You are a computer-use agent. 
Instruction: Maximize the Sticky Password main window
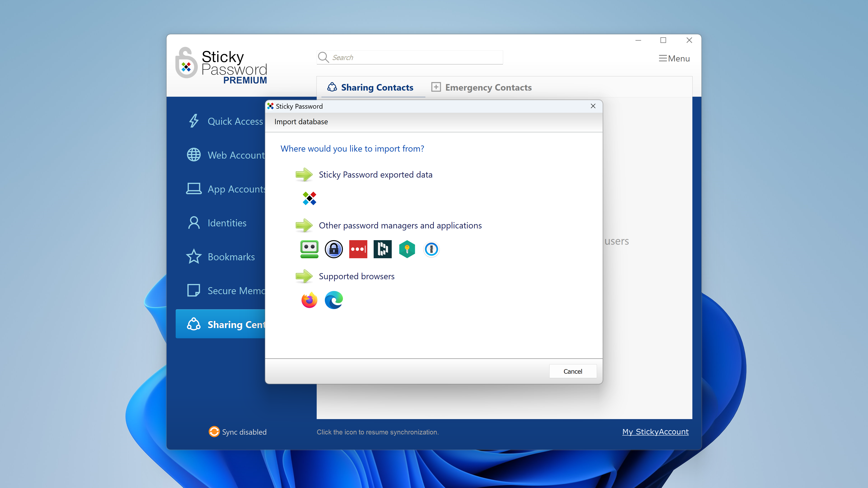pyautogui.click(x=663, y=40)
